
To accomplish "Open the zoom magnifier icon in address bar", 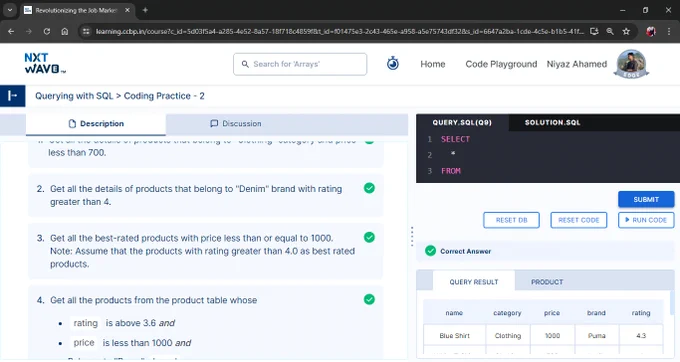I will click(x=610, y=31).
